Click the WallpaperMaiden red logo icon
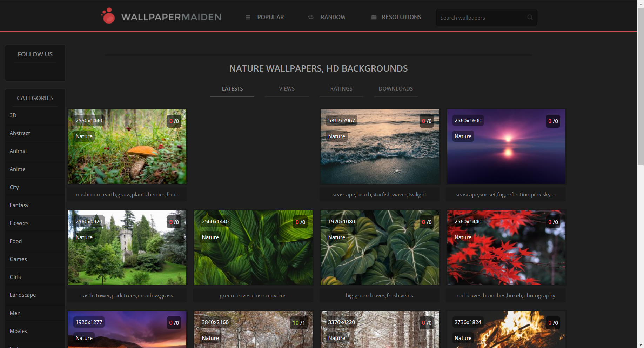Image resolution: width=644 pixels, height=348 pixels. 108,16
